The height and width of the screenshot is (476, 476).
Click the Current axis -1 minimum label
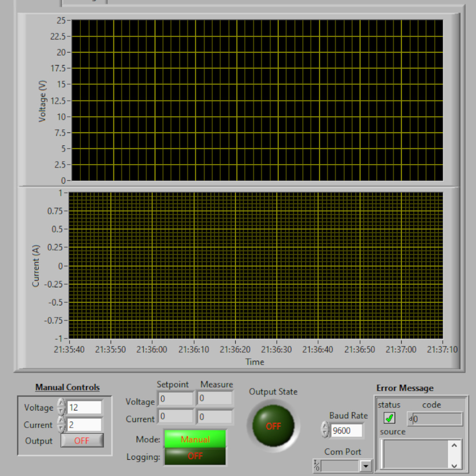[x=59, y=338]
